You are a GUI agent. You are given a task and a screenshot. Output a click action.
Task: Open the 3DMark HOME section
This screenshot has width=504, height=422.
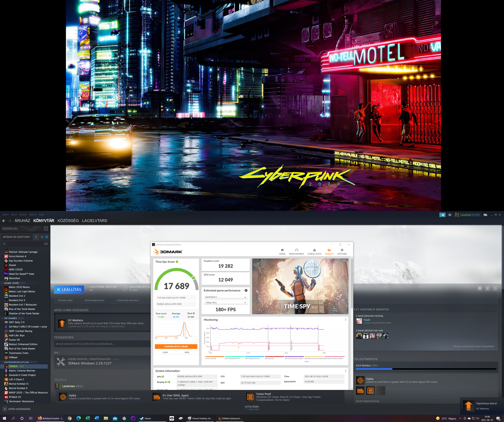(282, 252)
